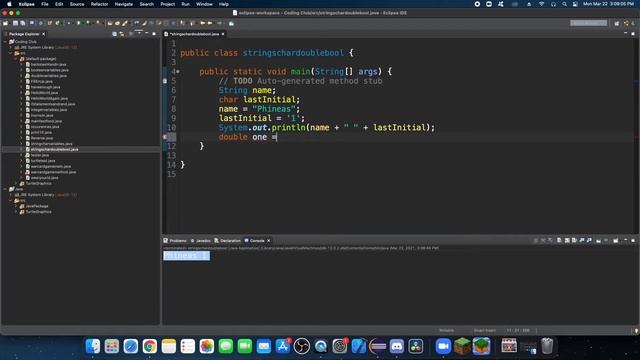
Task: Toggle Skip All Breakpoints in toolbar
Action: (x=41, y=23)
